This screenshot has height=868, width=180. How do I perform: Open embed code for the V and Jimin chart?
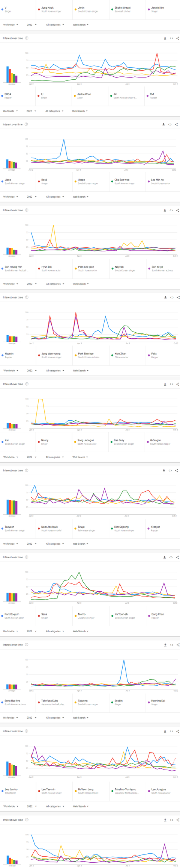(171, 38)
